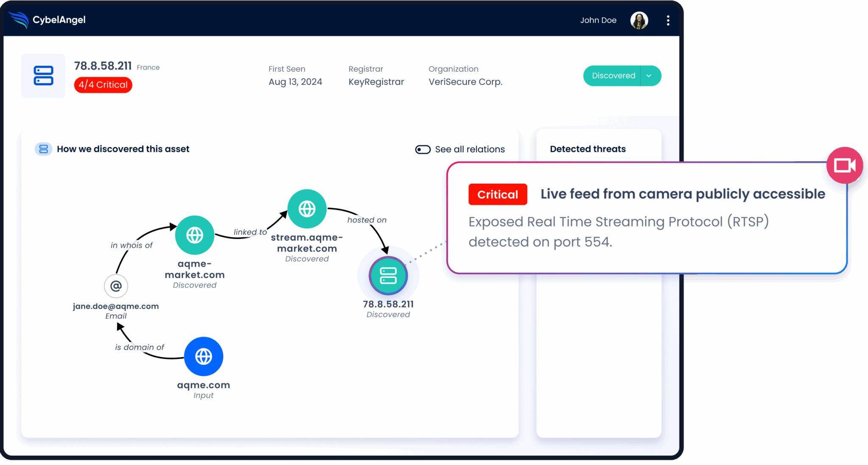The image size is (868, 465).
Task: Click the Live feed threat title
Action: click(x=682, y=194)
